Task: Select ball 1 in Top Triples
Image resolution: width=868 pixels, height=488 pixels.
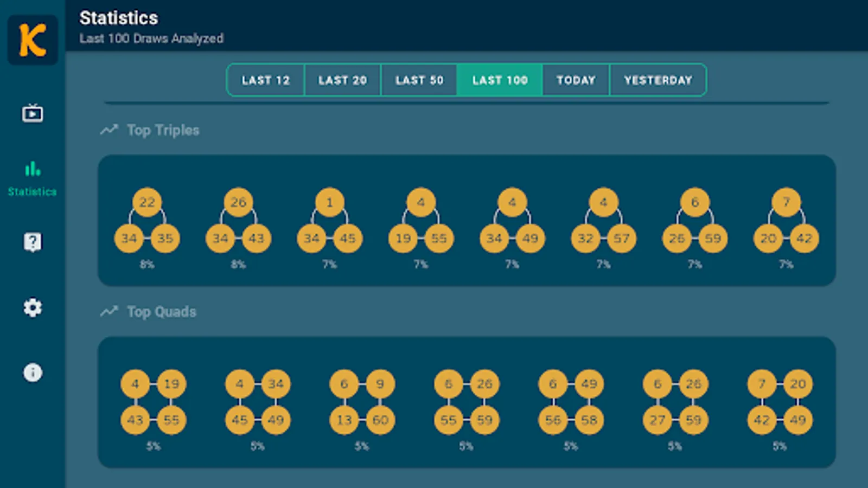Action: click(x=329, y=202)
